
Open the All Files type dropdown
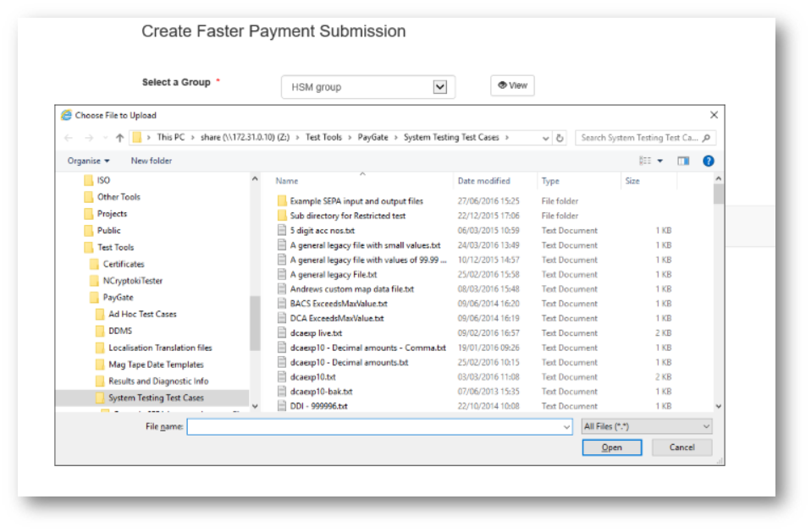coord(647,427)
